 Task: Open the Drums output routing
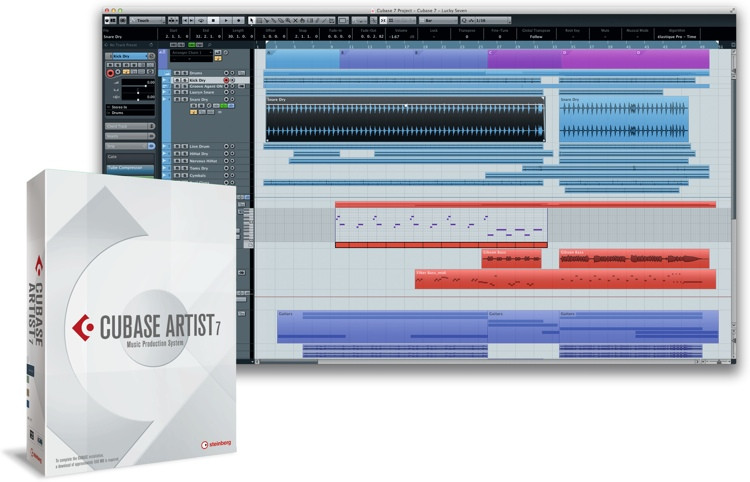tap(130, 113)
